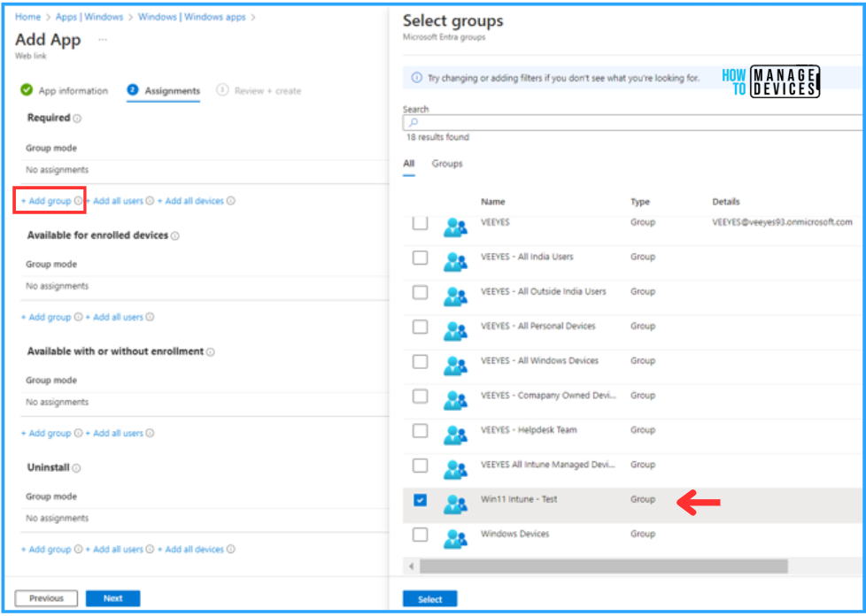Click group icon of VEEYES - All Personal Devices
This screenshot has width=866, height=616.
(456, 331)
